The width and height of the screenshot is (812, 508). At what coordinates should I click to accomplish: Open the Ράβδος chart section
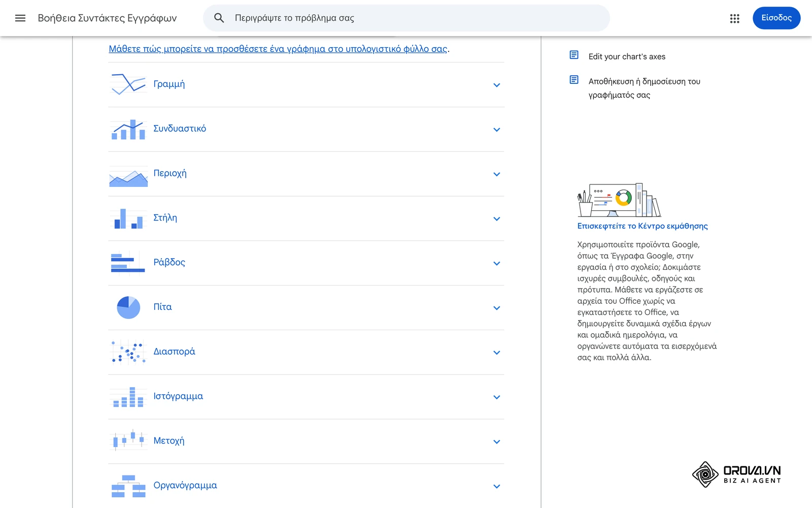click(306, 263)
